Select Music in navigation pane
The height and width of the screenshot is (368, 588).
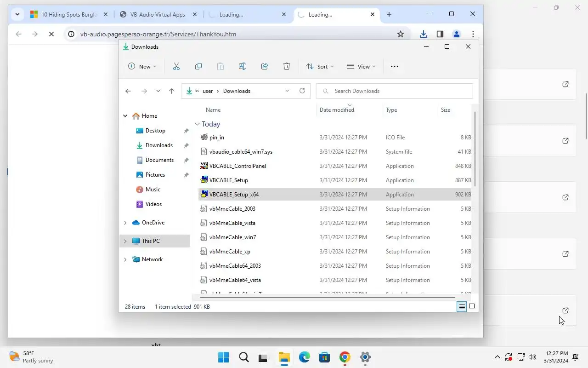click(153, 190)
